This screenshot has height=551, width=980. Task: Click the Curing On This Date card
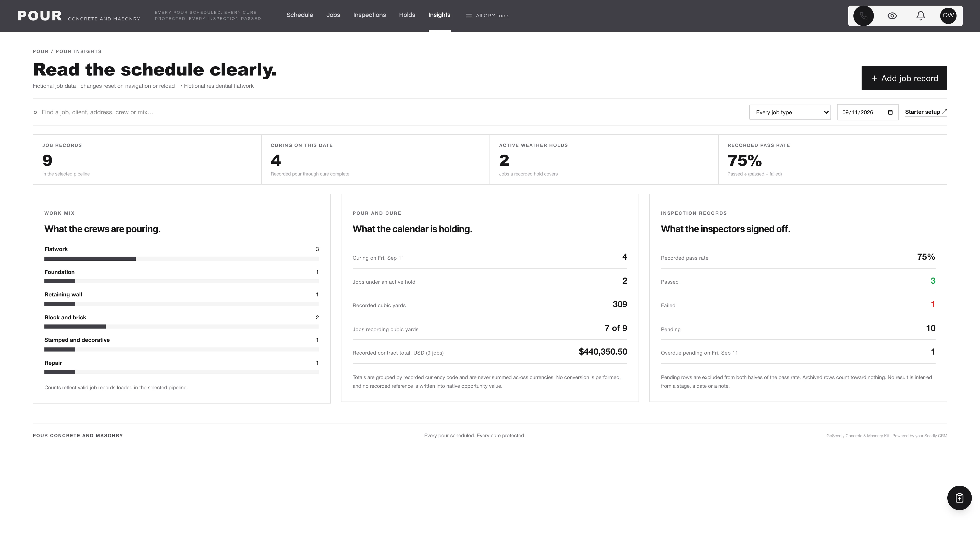pos(375,159)
